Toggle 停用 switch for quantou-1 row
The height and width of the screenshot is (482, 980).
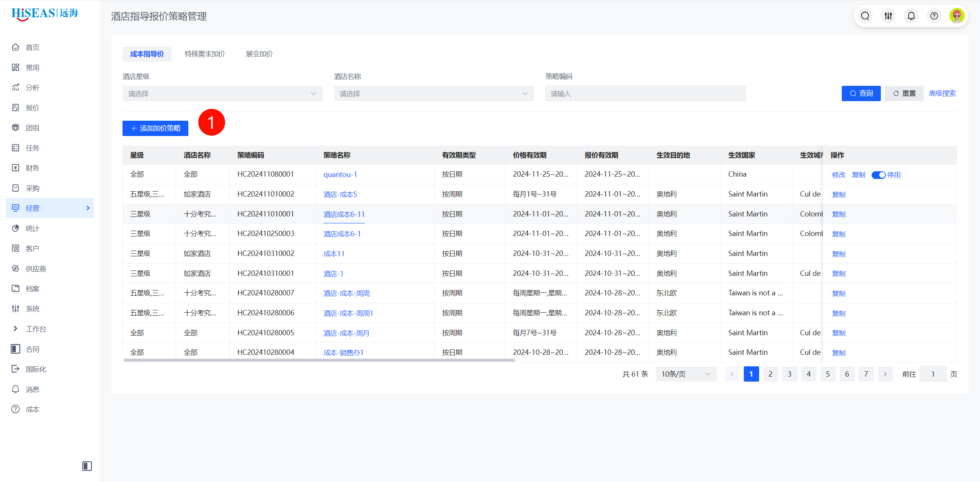click(x=879, y=175)
